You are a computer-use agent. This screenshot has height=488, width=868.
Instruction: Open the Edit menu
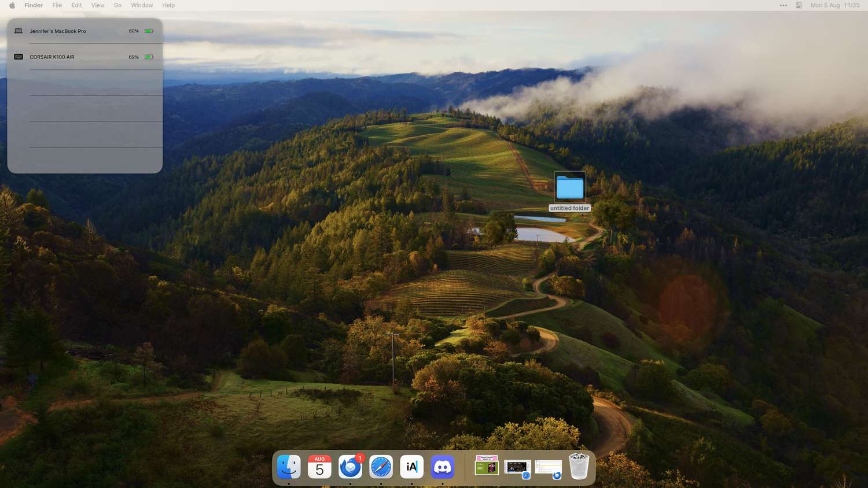pos(76,5)
